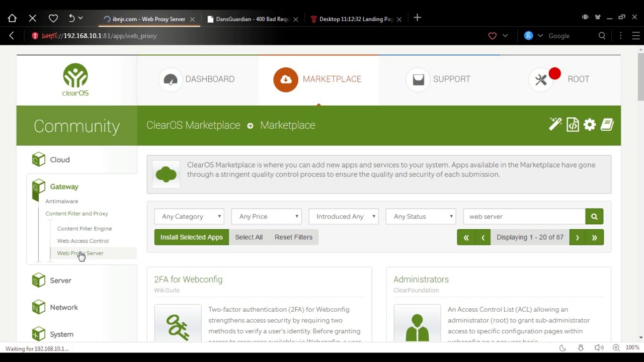The width and height of the screenshot is (644, 362).
Task: Open the Marketplace section
Action: (318, 79)
